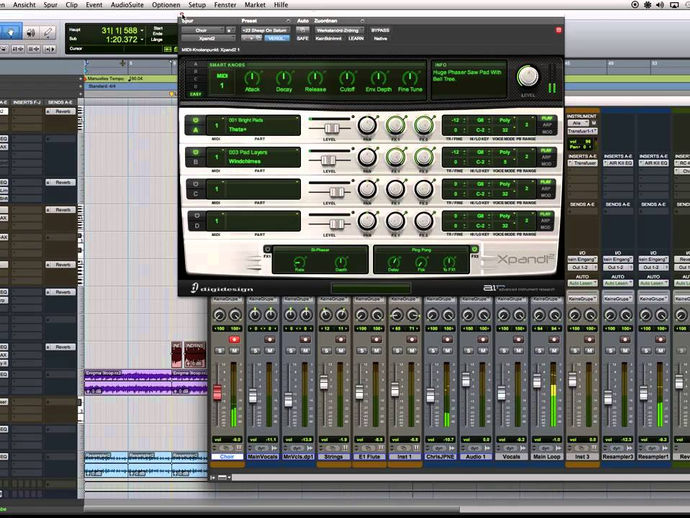Open the Fenster menu
Viewport: 690px width, 518px height.
click(x=225, y=5)
